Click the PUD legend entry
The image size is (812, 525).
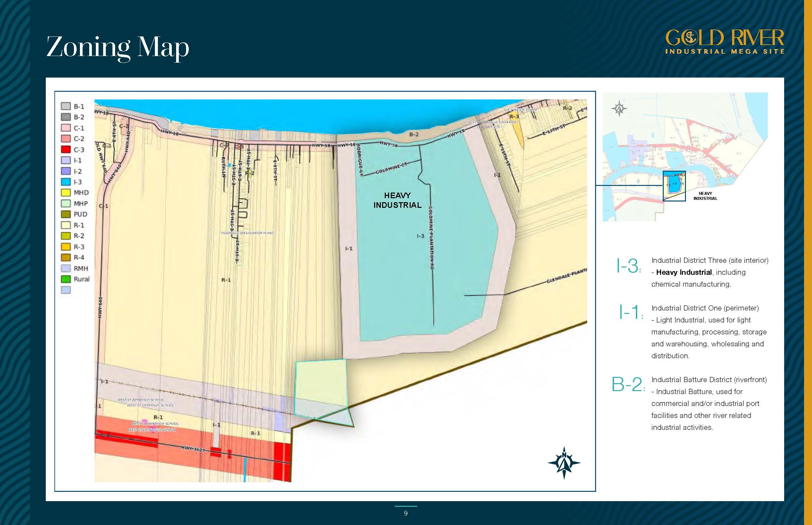(x=80, y=214)
